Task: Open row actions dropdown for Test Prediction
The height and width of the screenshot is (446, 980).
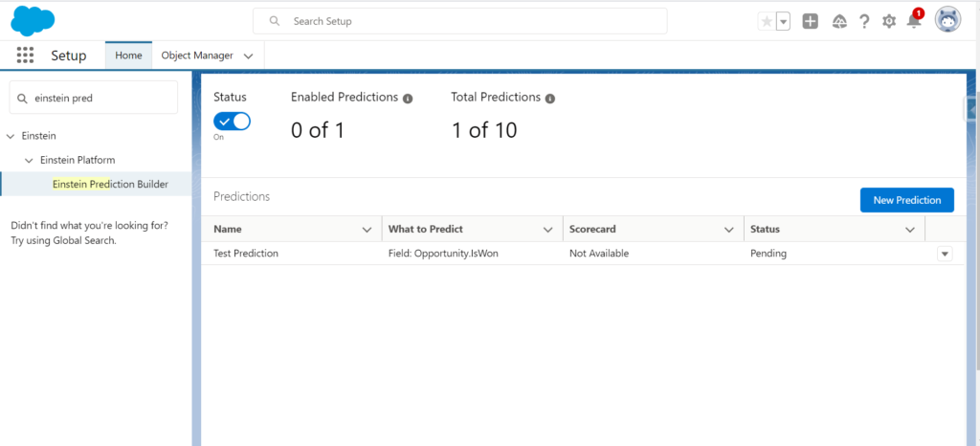Action: coord(945,254)
